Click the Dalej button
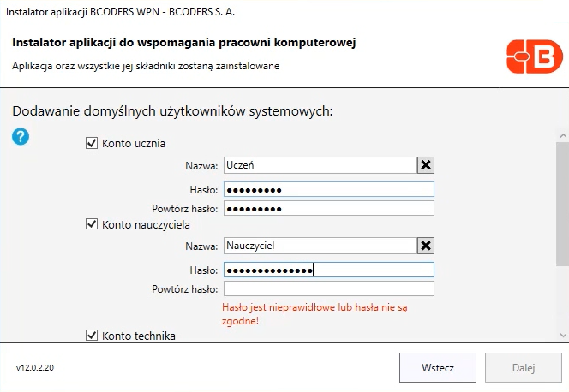Image resolution: width=569 pixels, height=392 pixels. click(x=524, y=368)
